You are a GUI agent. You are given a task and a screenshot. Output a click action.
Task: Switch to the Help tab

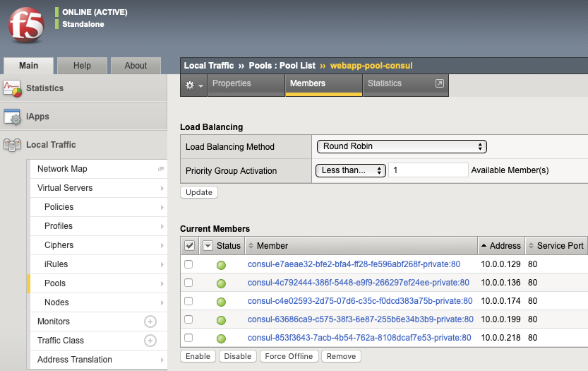[x=82, y=66]
